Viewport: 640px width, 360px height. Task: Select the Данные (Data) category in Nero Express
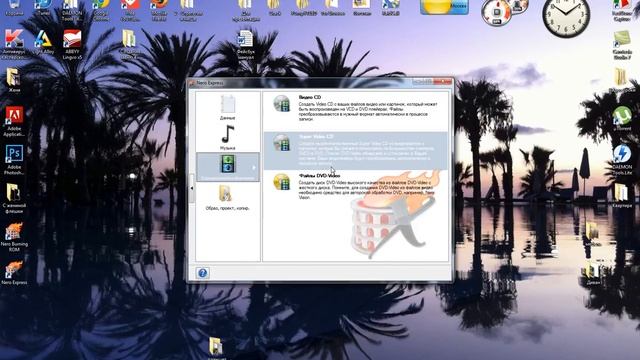(x=227, y=107)
